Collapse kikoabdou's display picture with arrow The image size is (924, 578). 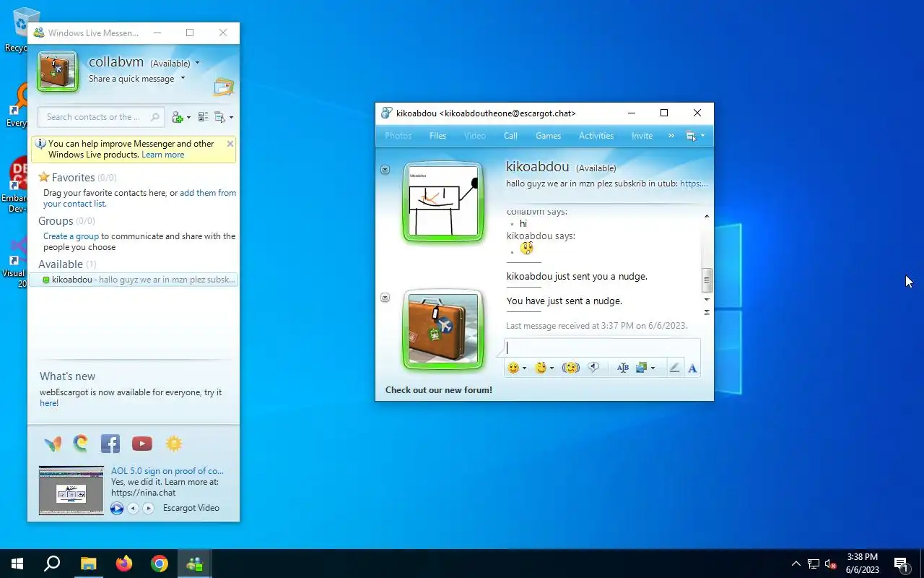click(x=385, y=169)
